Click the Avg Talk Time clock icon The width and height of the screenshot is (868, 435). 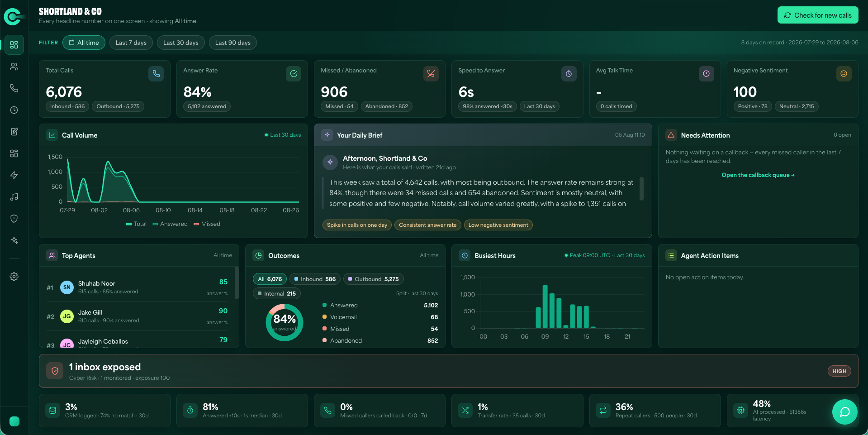[706, 74]
